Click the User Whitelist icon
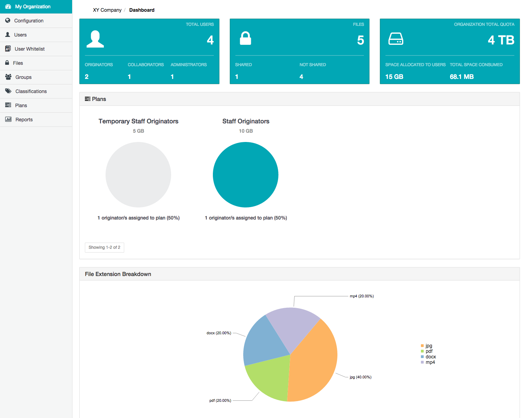This screenshot has height=418, width=532. click(x=8, y=49)
